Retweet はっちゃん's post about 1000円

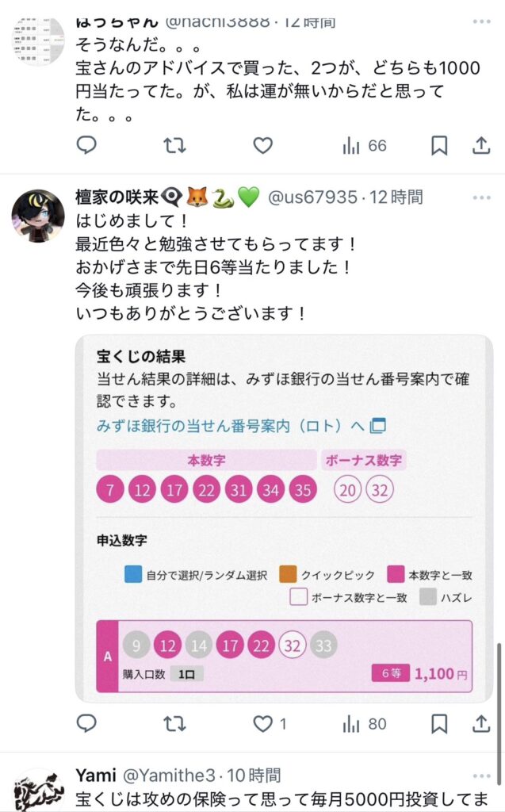pyautogui.click(x=174, y=146)
